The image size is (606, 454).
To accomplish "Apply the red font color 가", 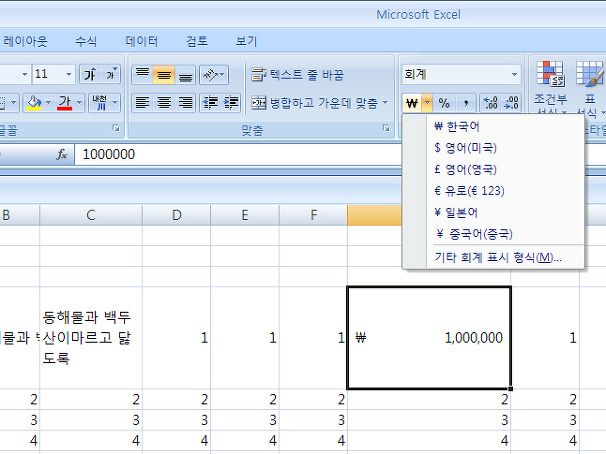I will pos(65,103).
